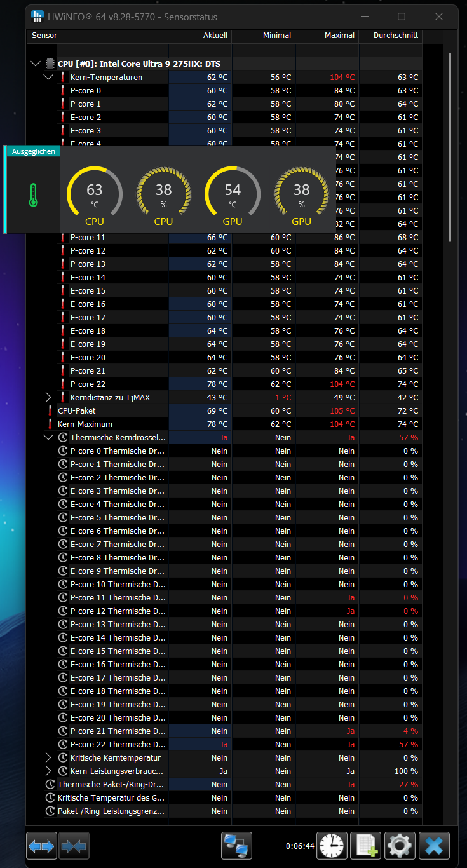Viewport: 467px width, 868px height.
Task: Click clock icon beside Paket-/Ring-Leistungsgrenz
Action: point(50,811)
